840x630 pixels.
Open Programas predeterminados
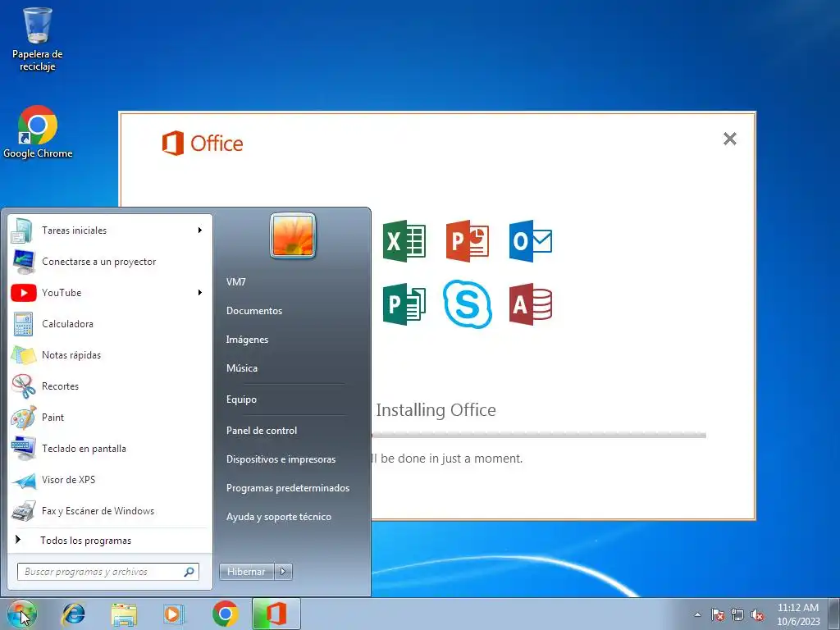[288, 488]
